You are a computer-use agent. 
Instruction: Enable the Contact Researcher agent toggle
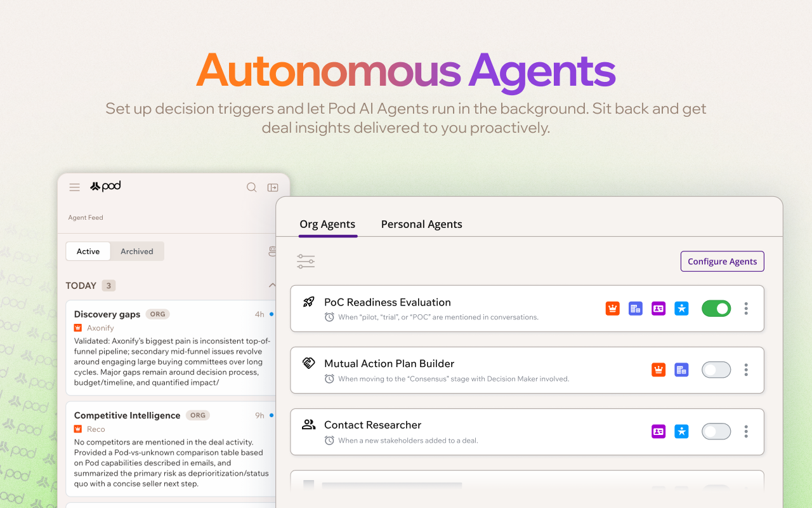pyautogui.click(x=716, y=431)
